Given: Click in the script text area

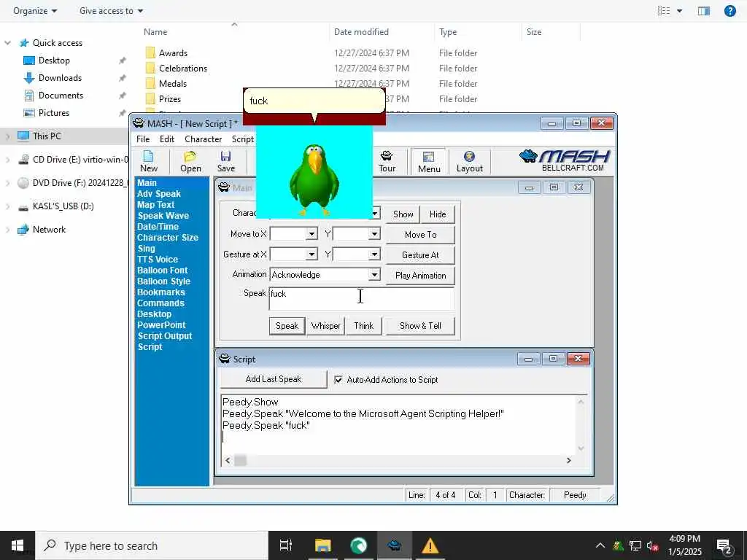Looking at the screenshot, I should [x=399, y=425].
